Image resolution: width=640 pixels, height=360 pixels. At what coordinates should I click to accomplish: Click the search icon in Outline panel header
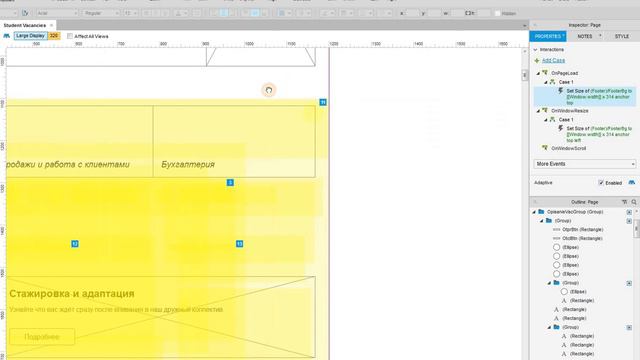point(634,202)
